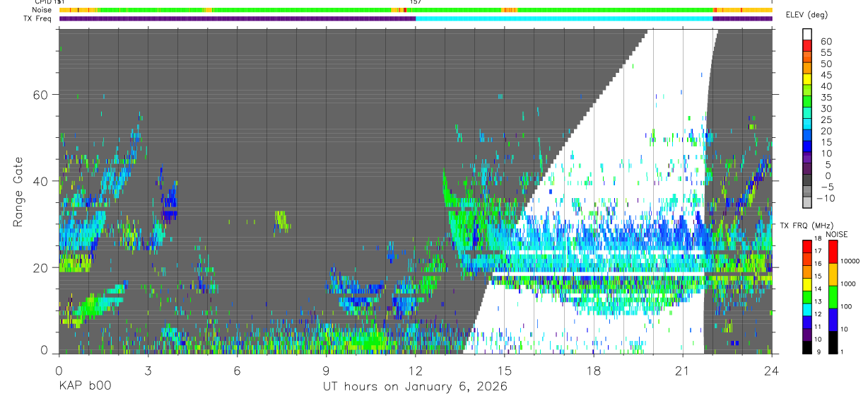
Task: Click the red 17–18 MHz TX FRQ color segment
Action: [x=807, y=246]
